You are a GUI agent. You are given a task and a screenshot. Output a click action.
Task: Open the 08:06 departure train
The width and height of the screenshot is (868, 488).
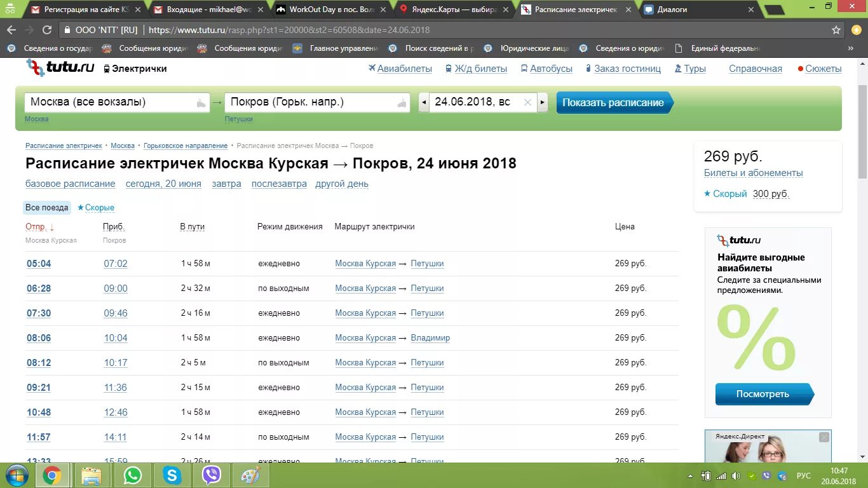point(39,338)
